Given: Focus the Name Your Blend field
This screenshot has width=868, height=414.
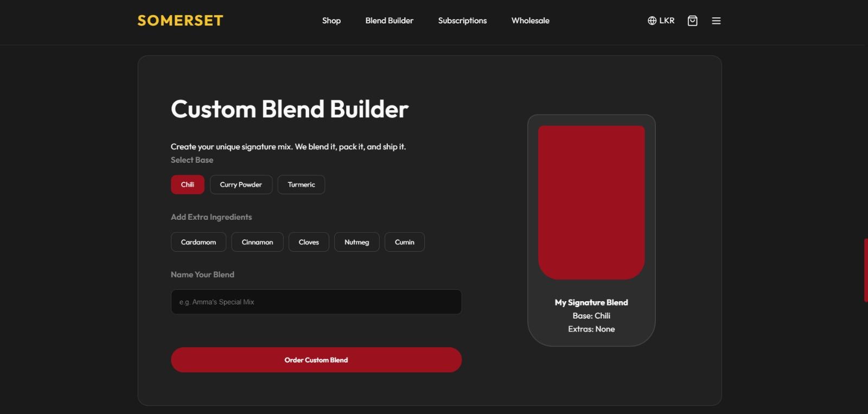Looking at the screenshot, I should click(316, 302).
